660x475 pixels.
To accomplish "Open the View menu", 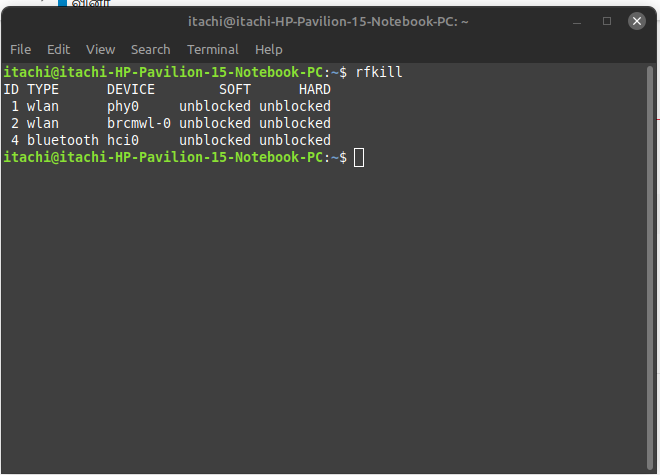I will click(100, 49).
